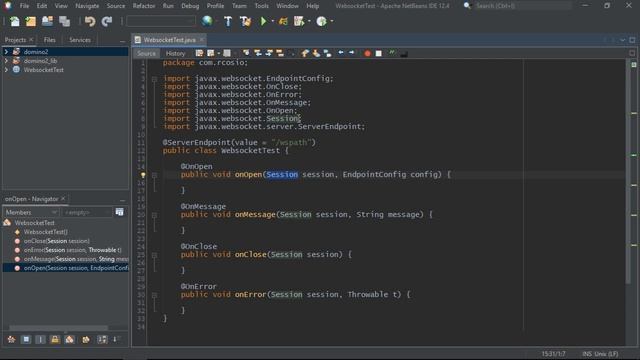The image size is (640, 360).
Task: Click the Save All toolbar icon
Action: (64, 21)
